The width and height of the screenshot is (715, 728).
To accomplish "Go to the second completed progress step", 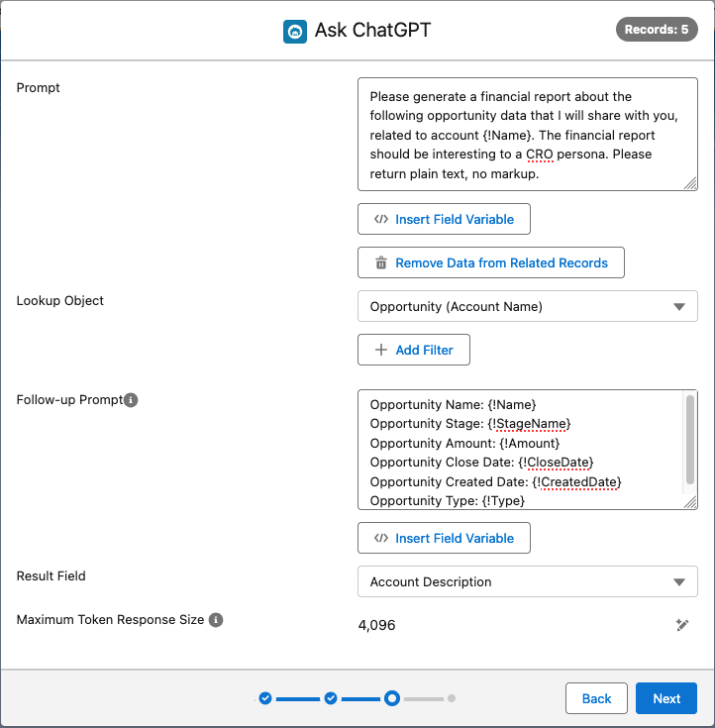I will click(331, 698).
